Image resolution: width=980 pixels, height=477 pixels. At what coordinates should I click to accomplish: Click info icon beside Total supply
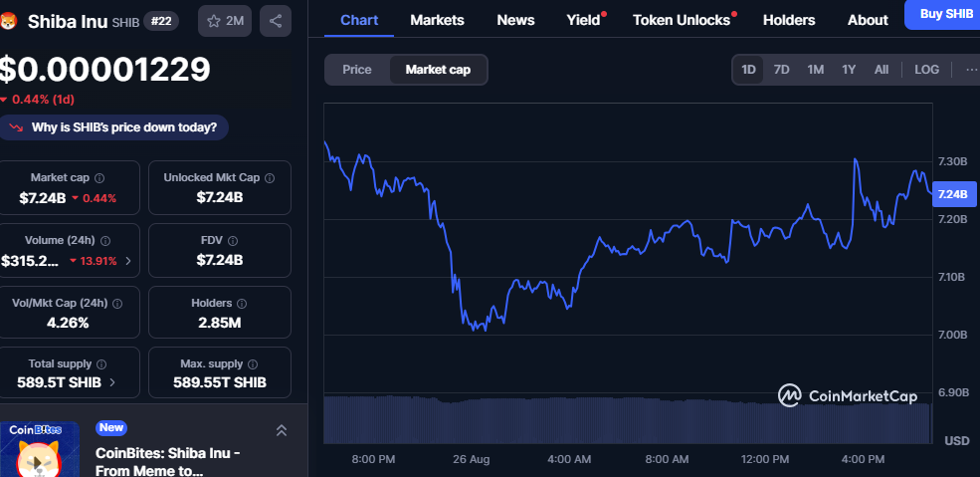coord(101,363)
